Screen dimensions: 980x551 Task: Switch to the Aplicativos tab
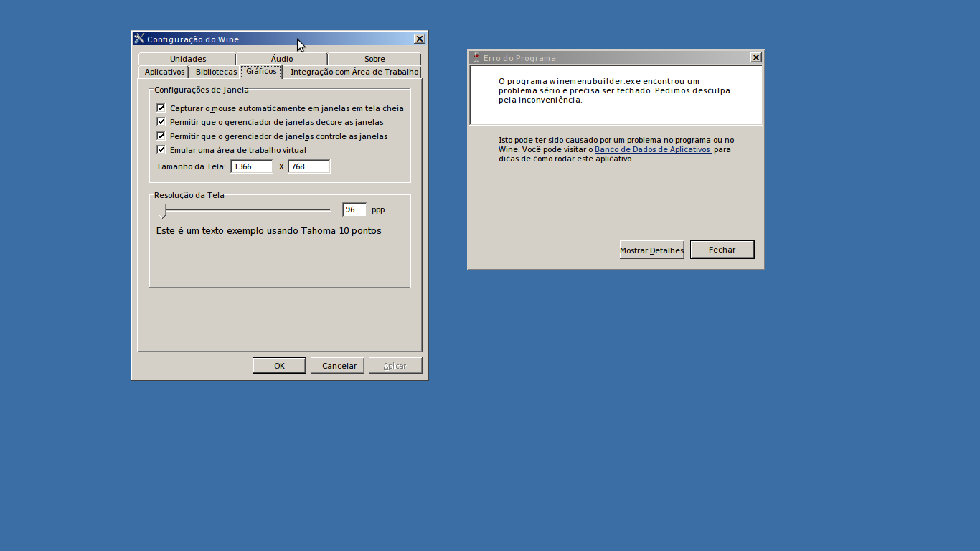164,72
